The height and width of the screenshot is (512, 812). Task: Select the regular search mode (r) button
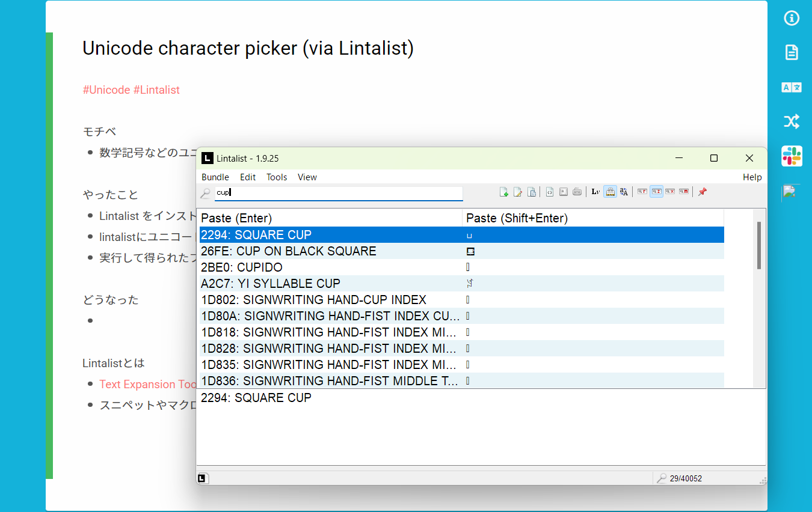point(642,192)
